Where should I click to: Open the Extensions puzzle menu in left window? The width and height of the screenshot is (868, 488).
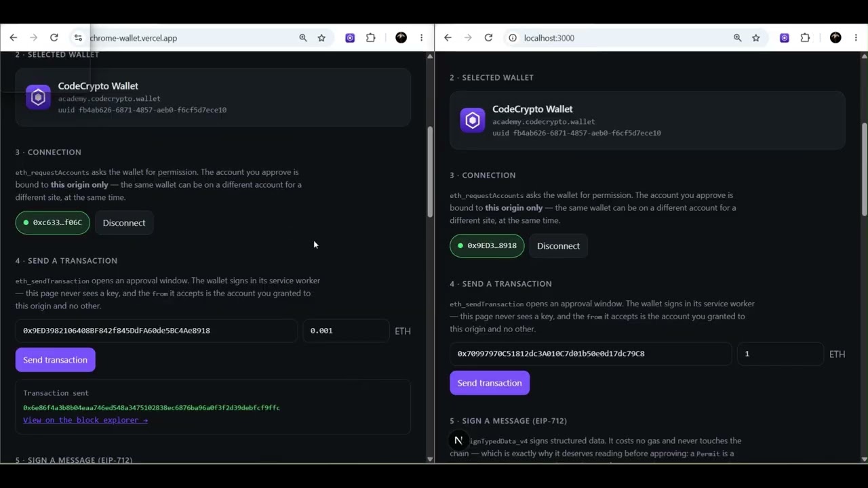pos(371,38)
